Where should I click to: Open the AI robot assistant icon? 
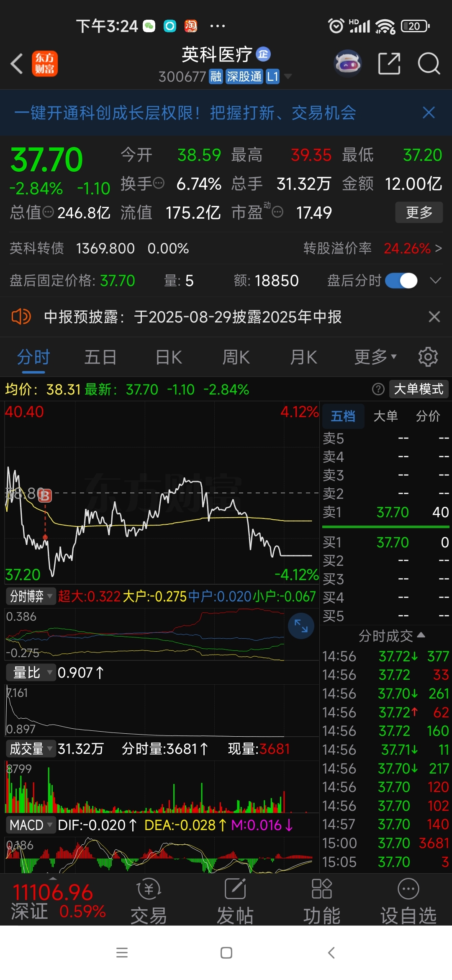(347, 64)
